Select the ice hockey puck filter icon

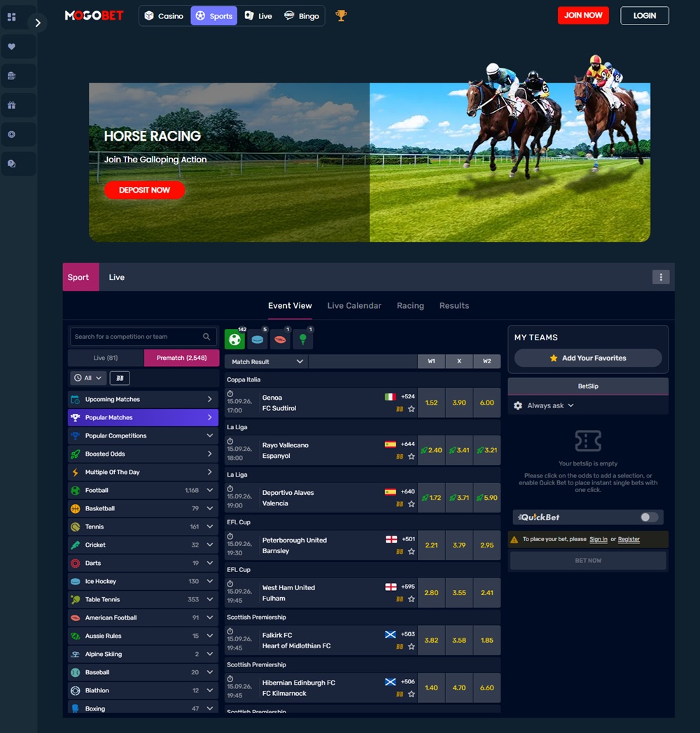[x=257, y=340]
